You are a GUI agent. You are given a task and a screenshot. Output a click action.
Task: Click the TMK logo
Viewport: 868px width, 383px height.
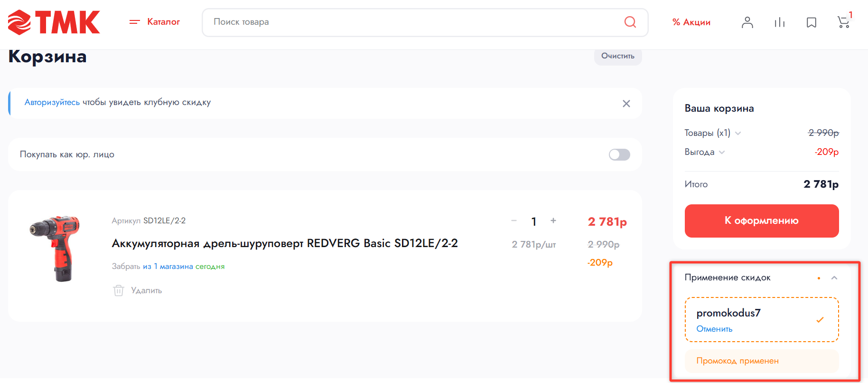click(54, 22)
